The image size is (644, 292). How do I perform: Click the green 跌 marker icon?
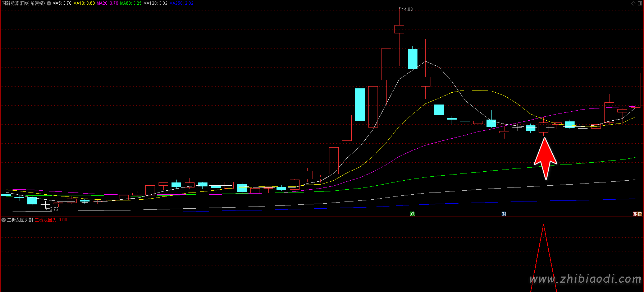(x=412, y=214)
